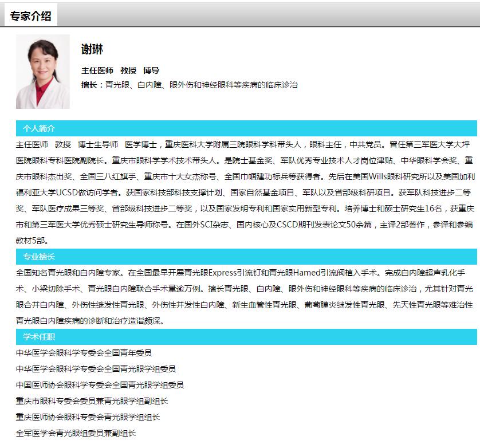Click the 重庆市眼科专委会委员兼青光眼学组副组长 entry
This screenshot has height=448, width=480.
point(92,401)
